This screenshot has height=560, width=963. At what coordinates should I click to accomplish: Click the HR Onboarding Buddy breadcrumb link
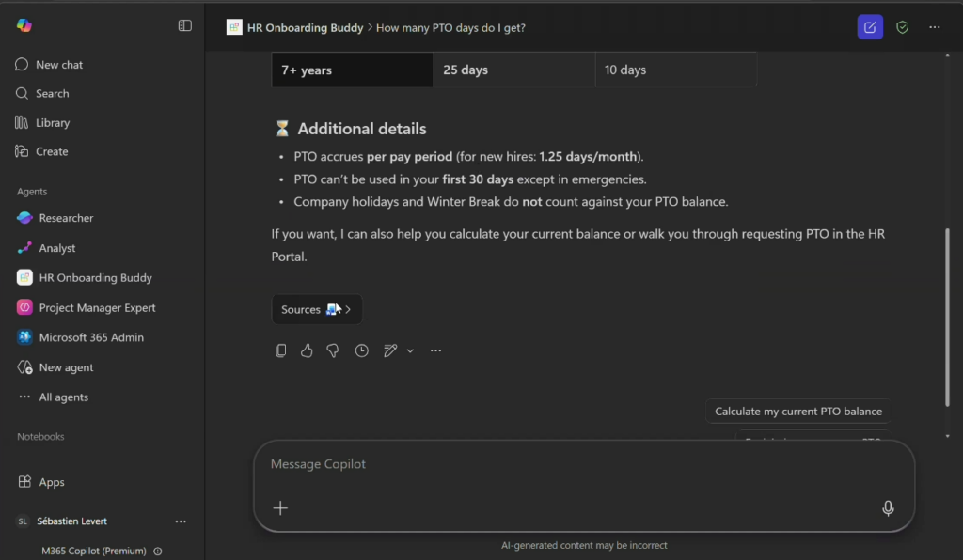click(x=305, y=27)
